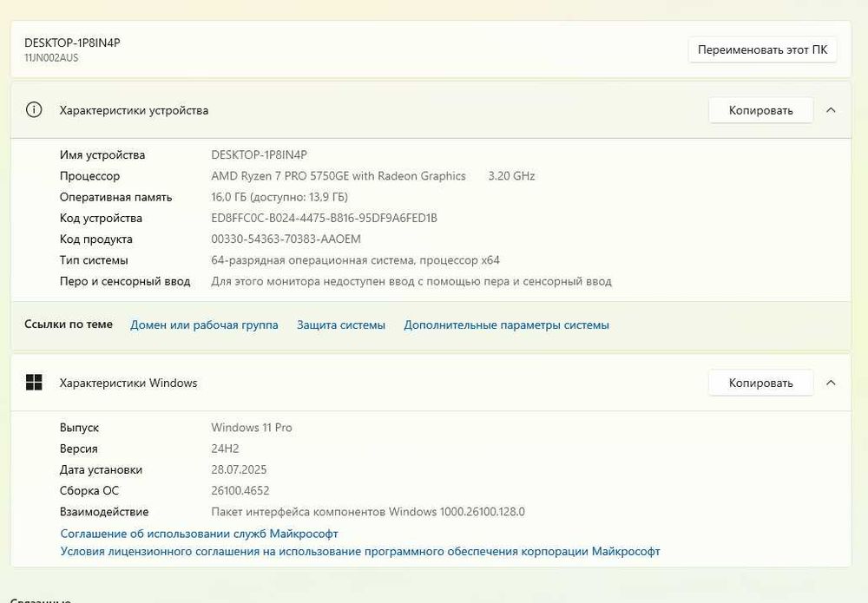Viewport: 868px width, 603px height.
Task: Collapse the Характеристики Windows section chevron
Action: tap(831, 383)
